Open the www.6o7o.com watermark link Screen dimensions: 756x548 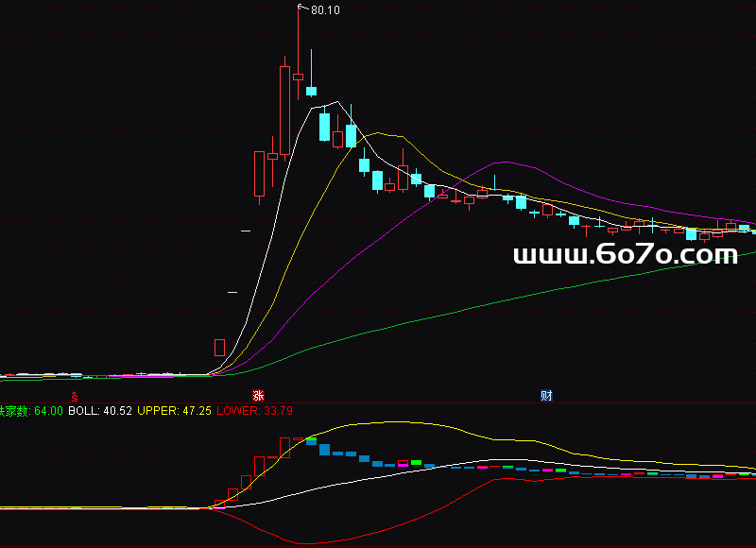(x=625, y=255)
